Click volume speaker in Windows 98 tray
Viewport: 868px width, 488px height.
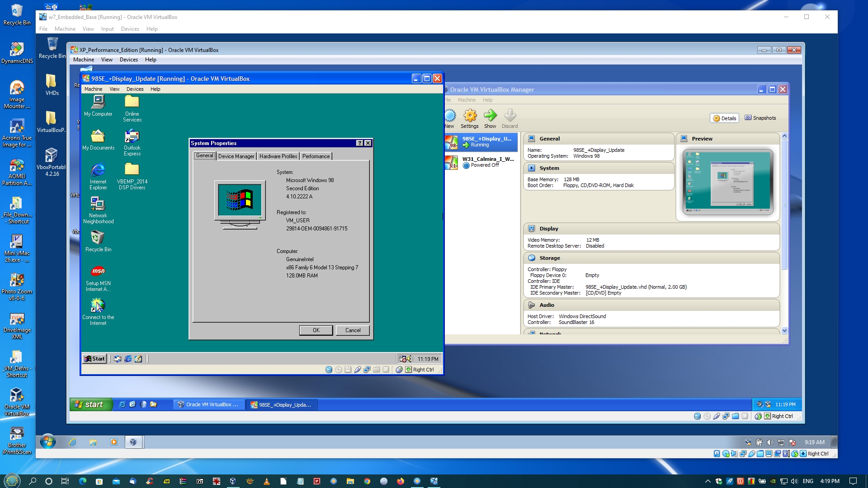pyautogui.click(x=410, y=359)
